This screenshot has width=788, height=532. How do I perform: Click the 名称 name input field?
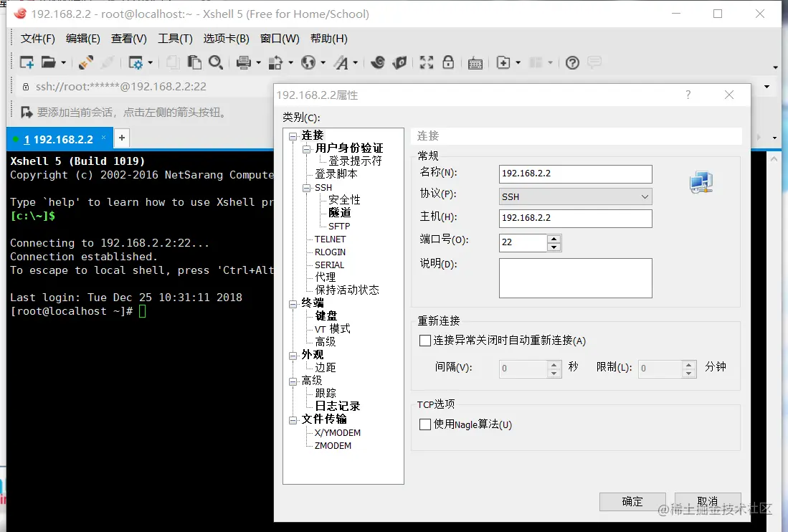point(576,174)
